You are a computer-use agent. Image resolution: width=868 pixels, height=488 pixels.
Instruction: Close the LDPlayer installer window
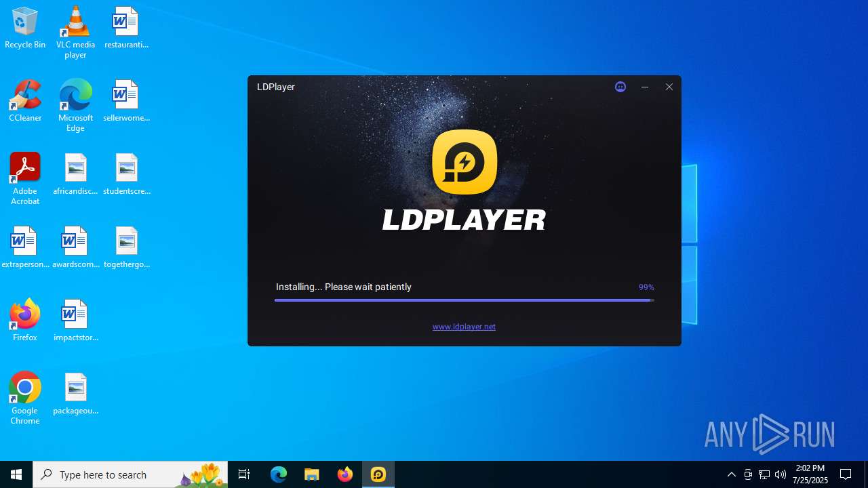669,87
